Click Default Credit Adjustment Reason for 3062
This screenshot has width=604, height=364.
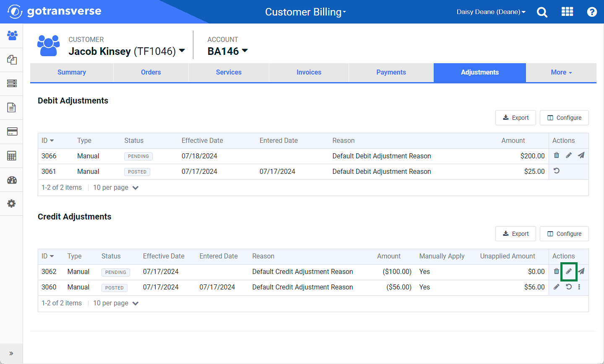click(x=302, y=271)
